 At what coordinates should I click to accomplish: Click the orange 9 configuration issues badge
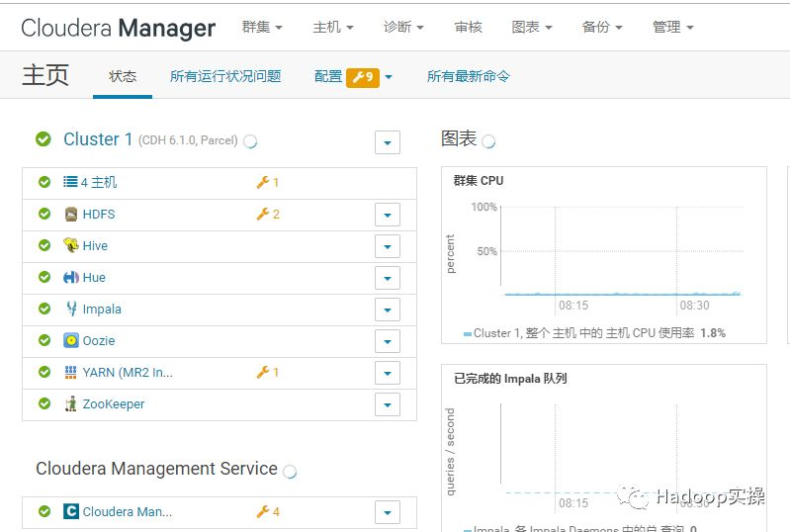click(x=363, y=77)
